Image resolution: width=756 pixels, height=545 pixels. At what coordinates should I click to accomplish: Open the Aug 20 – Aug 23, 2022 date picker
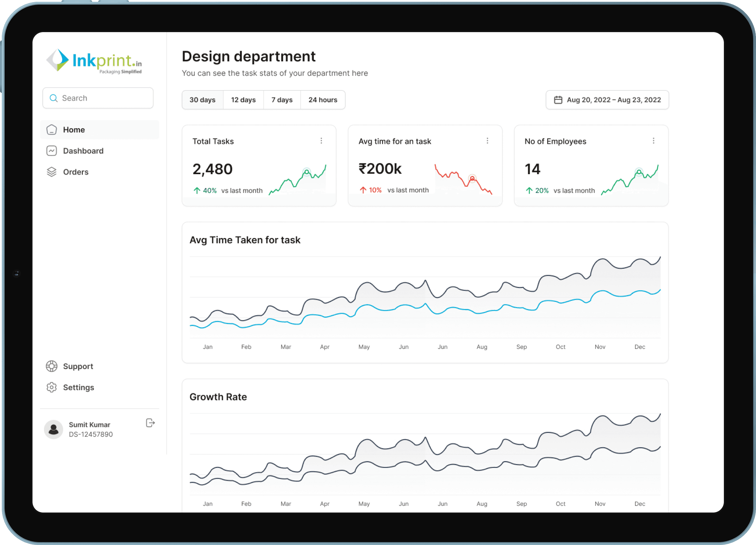[614, 100]
